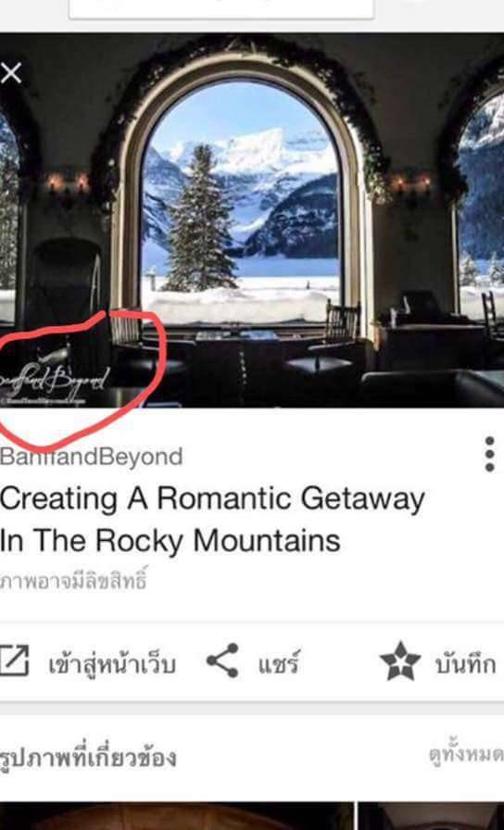Open the three-dot more options menu
This screenshot has height=830, width=504.
[x=490, y=454]
